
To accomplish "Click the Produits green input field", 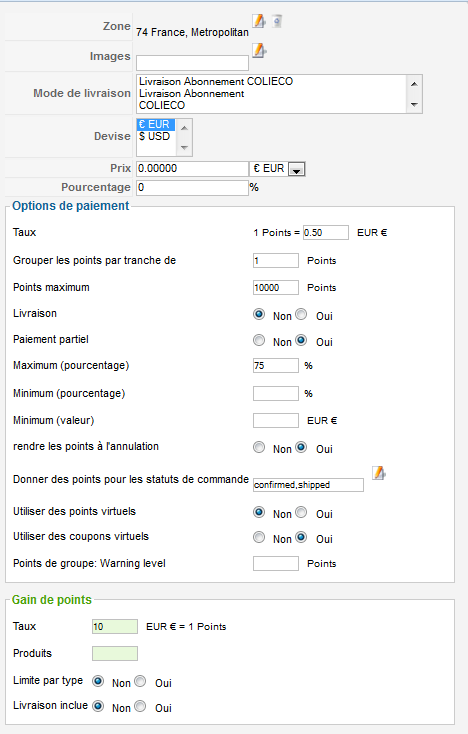I will [x=115, y=653].
